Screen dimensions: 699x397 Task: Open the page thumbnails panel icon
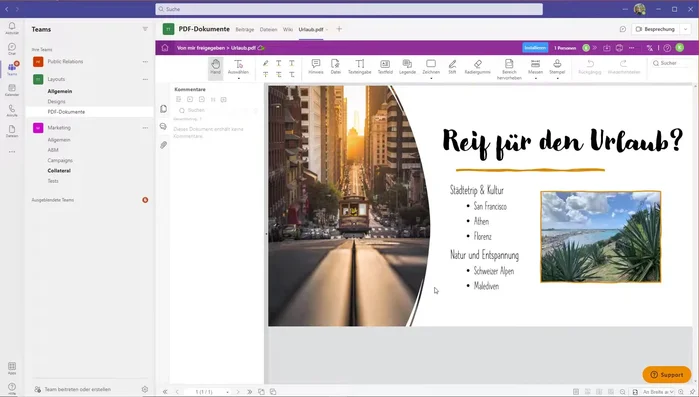click(x=163, y=109)
